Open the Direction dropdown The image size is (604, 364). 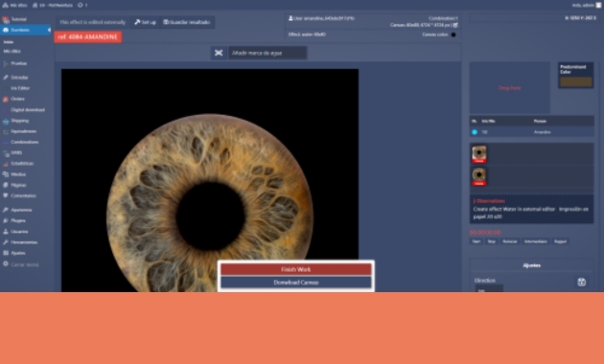tap(489, 288)
